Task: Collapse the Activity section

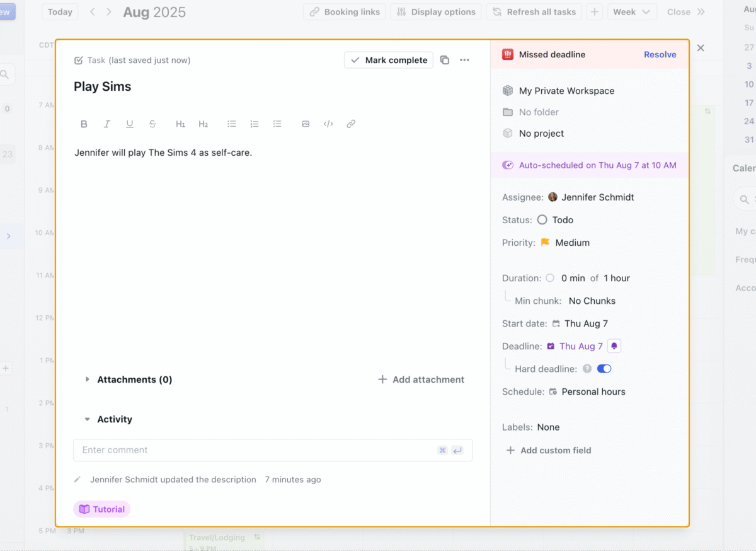Action: click(x=88, y=419)
